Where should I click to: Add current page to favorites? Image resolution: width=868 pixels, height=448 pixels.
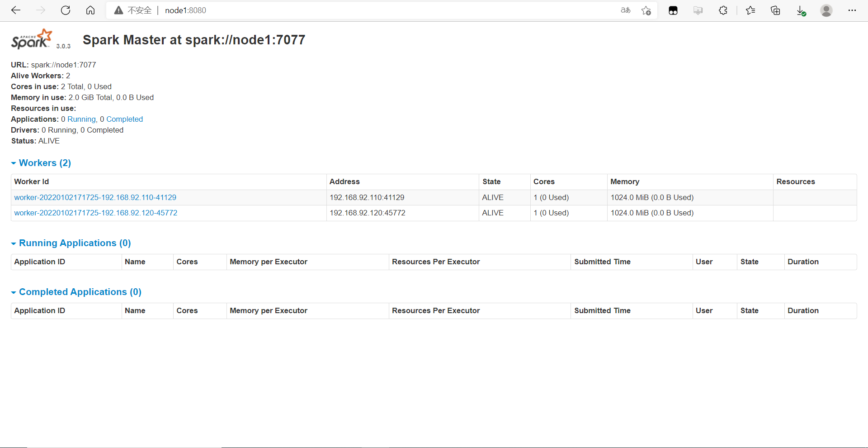646,10
